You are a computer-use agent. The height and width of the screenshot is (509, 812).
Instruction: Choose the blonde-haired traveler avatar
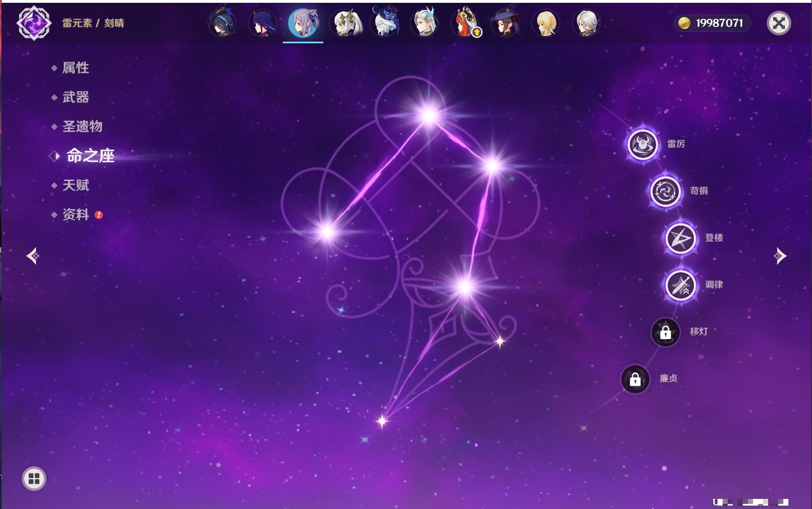pyautogui.click(x=546, y=23)
